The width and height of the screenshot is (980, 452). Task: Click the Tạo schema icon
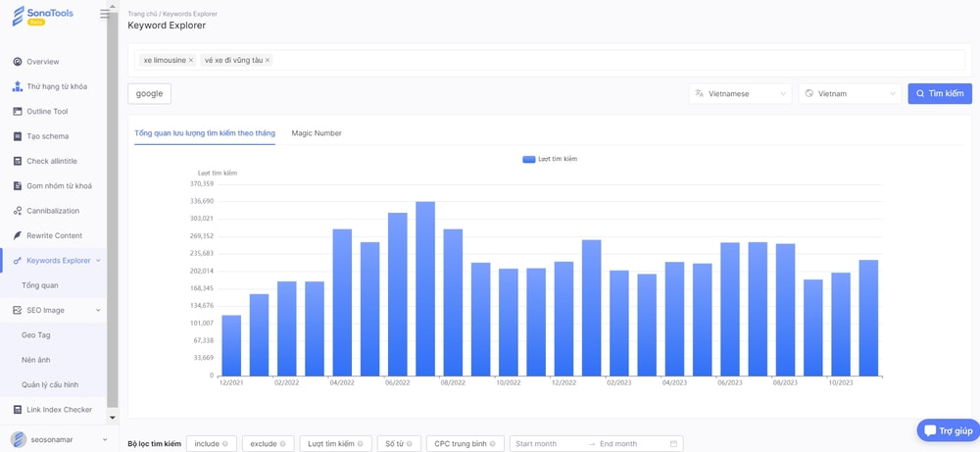coord(18,136)
